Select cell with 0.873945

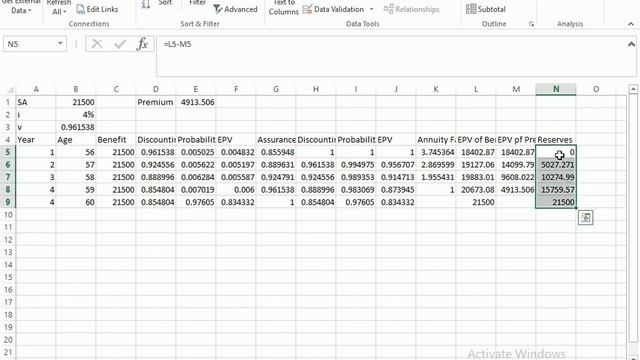(x=396, y=189)
